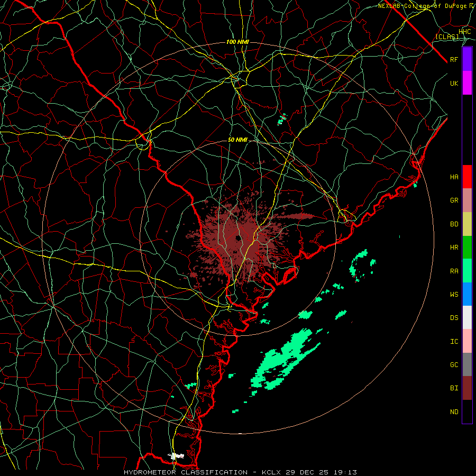476x476 pixels.
Task: Click the bright green RA swatch
Action: click(x=467, y=271)
